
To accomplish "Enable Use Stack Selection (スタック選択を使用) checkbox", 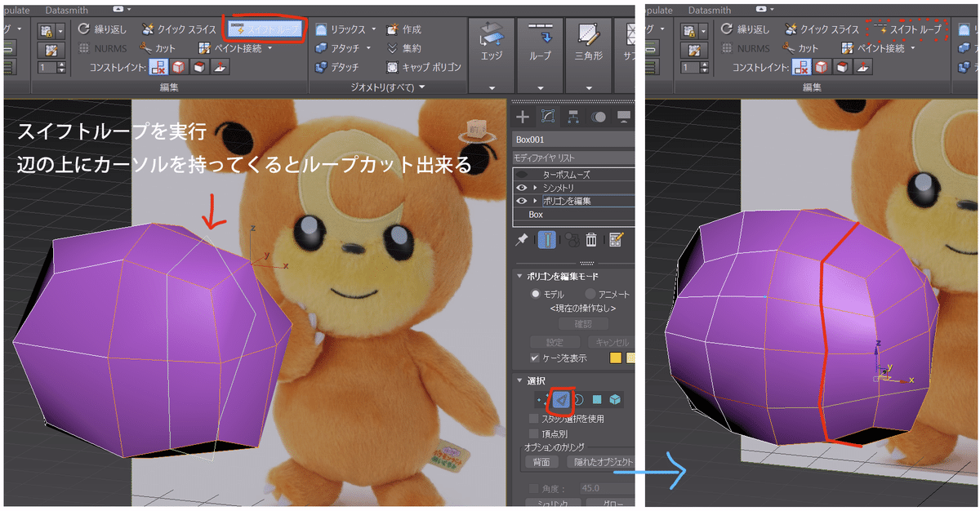I will [534, 419].
